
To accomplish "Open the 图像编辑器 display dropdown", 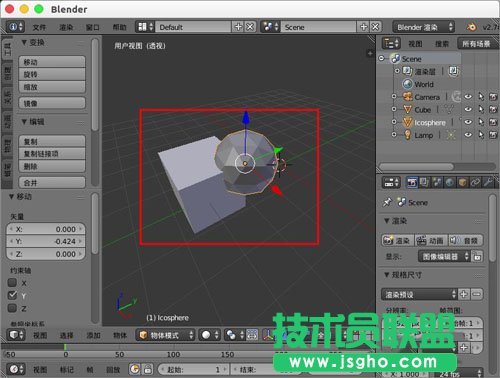I will click(x=444, y=256).
